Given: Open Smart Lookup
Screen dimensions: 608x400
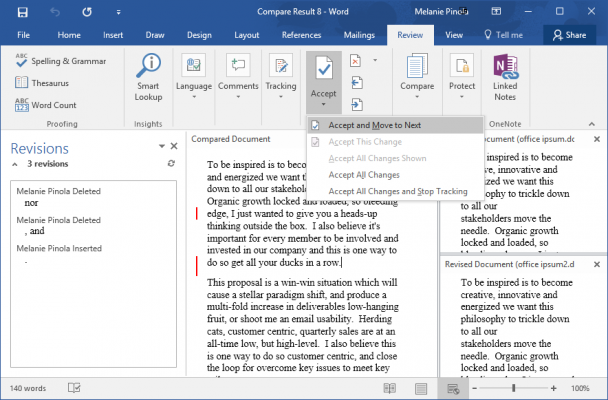Looking at the screenshot, I should click(x=148, y=77).
